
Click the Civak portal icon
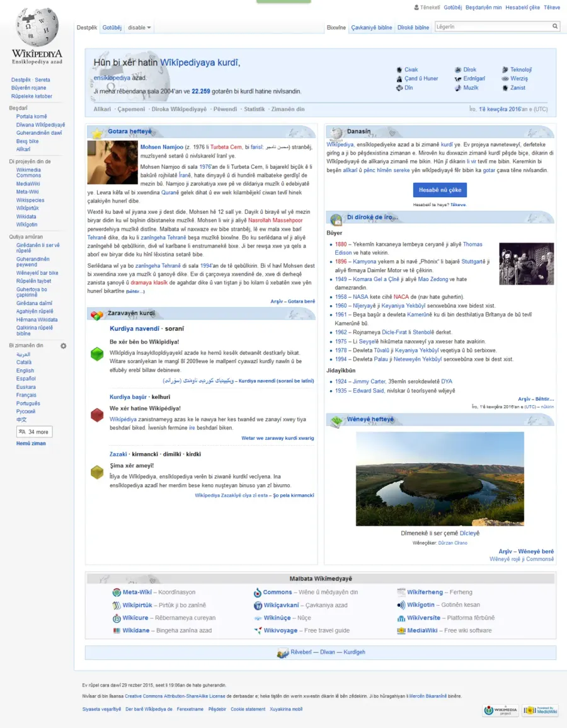point(399,69)
